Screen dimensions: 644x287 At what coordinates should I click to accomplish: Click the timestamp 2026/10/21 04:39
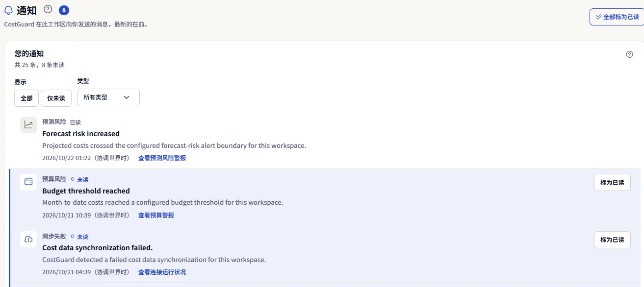86,272
